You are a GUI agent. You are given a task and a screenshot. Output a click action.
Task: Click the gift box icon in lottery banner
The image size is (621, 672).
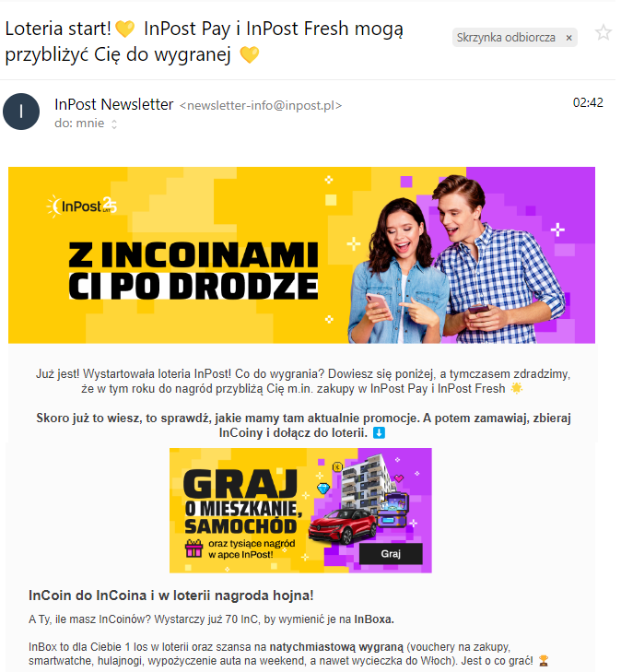coord(193,548)
